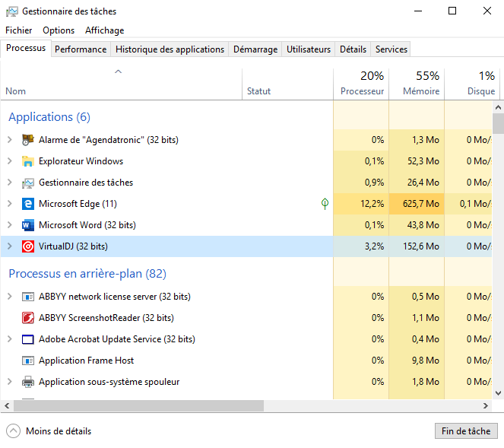The image size is (504, 448).
Task: Sort by Disque column header
Action: (x=472, y=84)
